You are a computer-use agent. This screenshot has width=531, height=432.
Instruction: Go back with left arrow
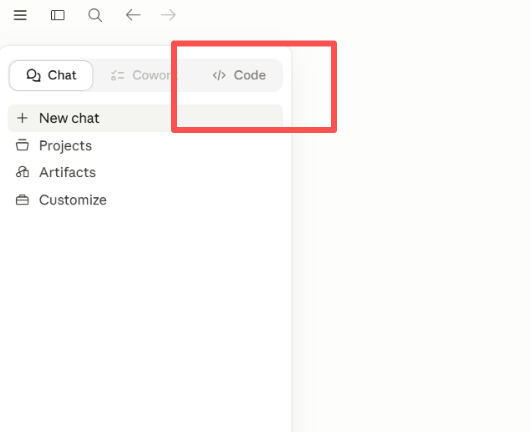(133, 15)
